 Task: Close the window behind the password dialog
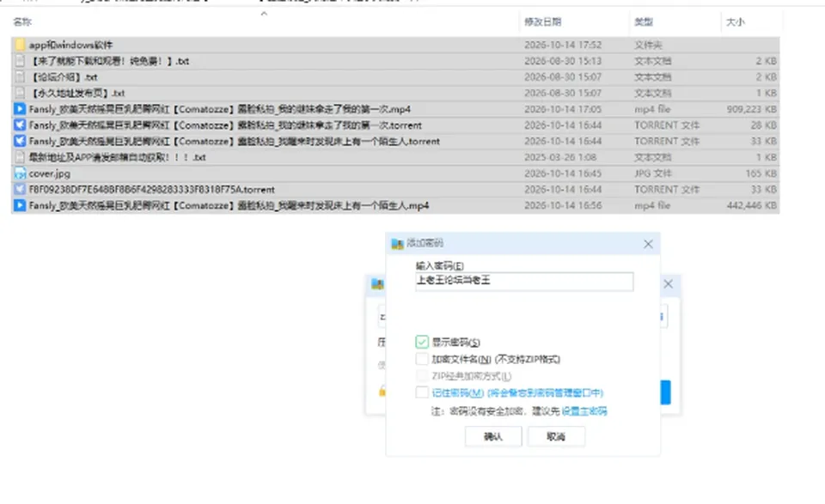pyautogui.click(x=669, y=284)
